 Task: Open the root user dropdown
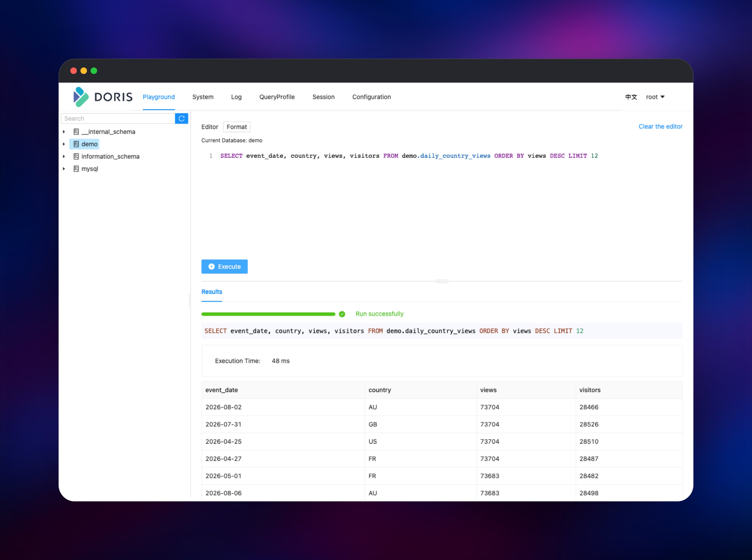655,97
